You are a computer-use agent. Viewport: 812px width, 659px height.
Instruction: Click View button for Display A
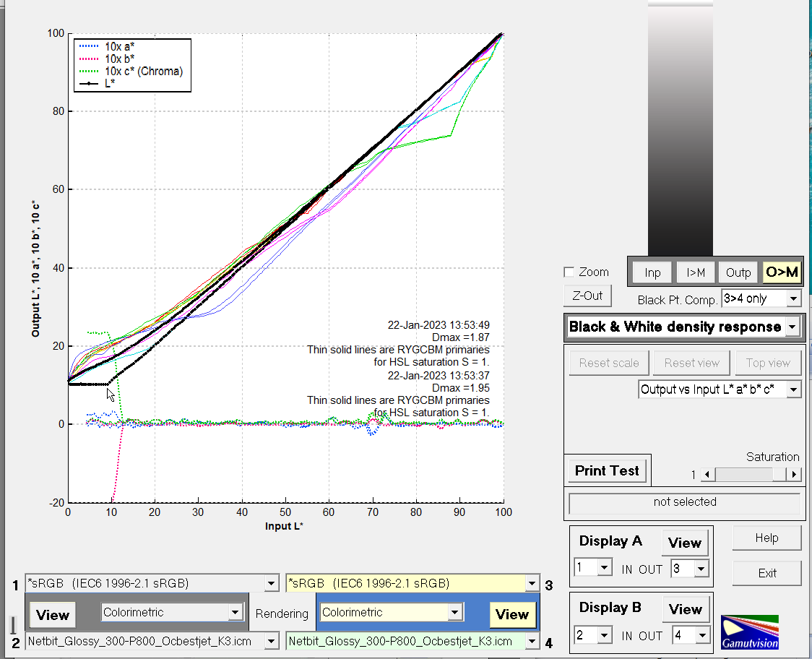tap(684, 543)
